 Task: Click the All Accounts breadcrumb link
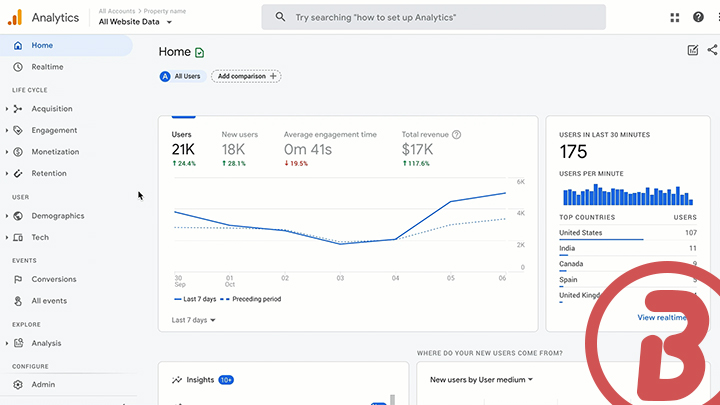[x=117, y=11]
